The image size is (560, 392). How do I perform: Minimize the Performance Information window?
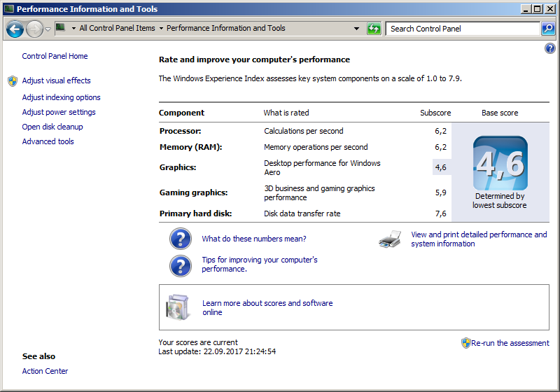tap(526, 9)
